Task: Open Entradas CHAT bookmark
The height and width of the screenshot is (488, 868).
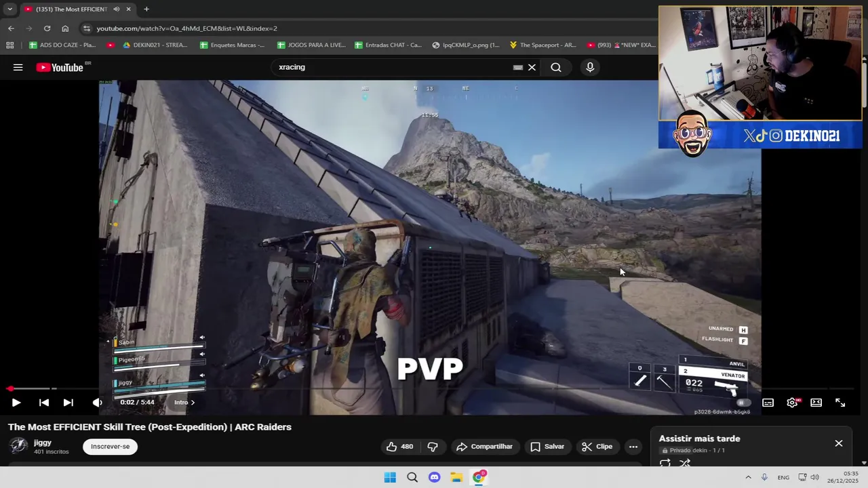Action: (388, 45)
